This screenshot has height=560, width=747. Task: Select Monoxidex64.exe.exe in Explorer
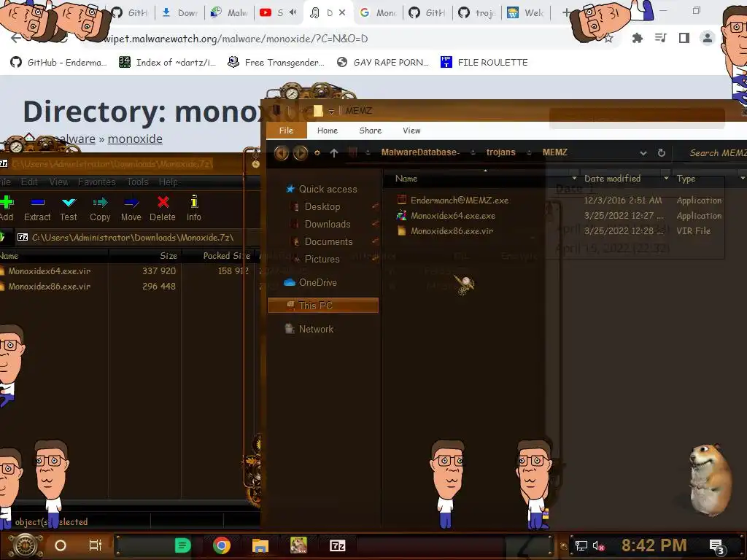click(452, 216)
